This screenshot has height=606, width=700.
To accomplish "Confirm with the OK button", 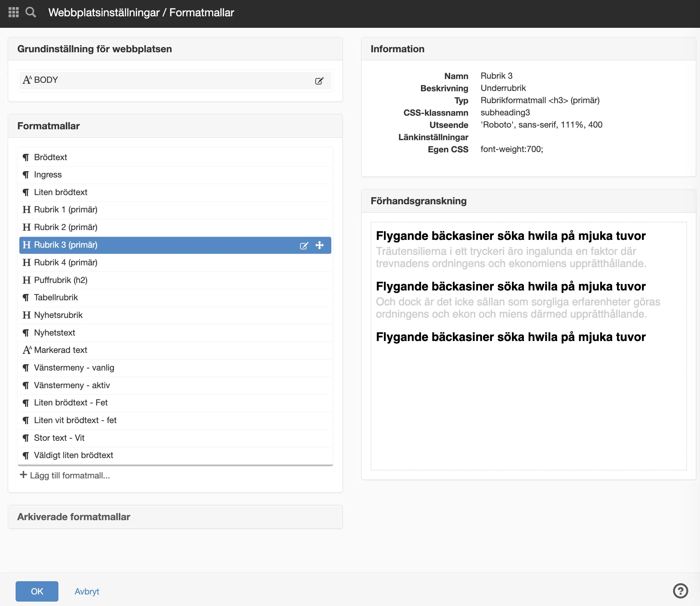I will coord(37,591).
